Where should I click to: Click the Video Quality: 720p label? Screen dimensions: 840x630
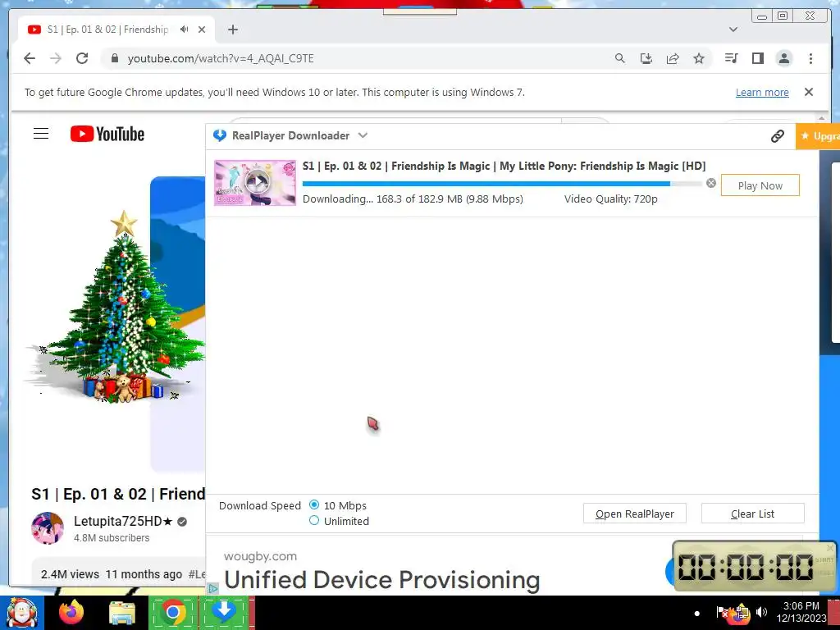(x=610, y=199)
